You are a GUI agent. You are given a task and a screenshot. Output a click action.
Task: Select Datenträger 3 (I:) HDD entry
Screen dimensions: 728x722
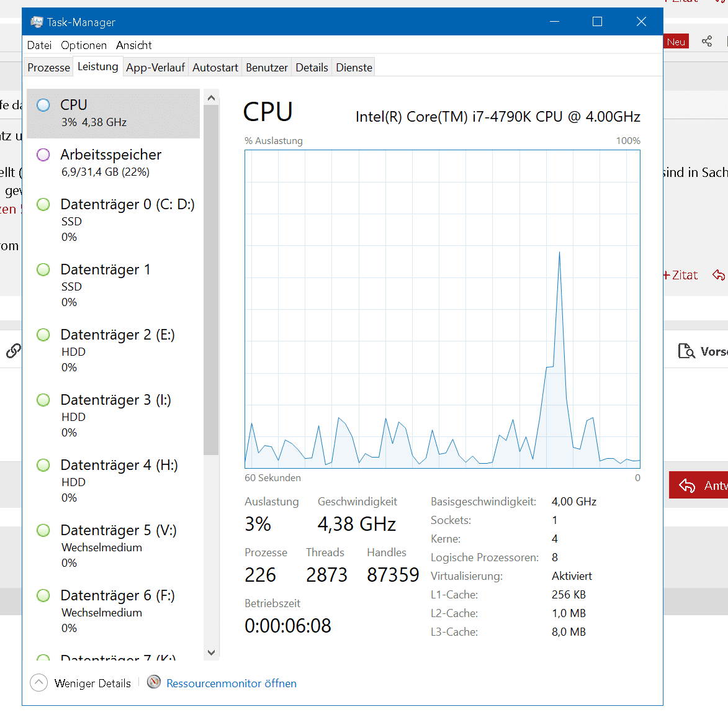(x=114, y=416)
